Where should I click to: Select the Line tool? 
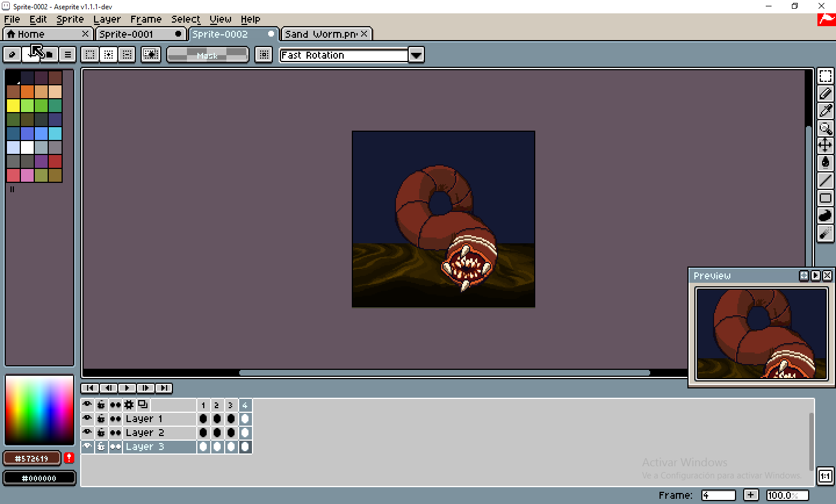[825, 181]
